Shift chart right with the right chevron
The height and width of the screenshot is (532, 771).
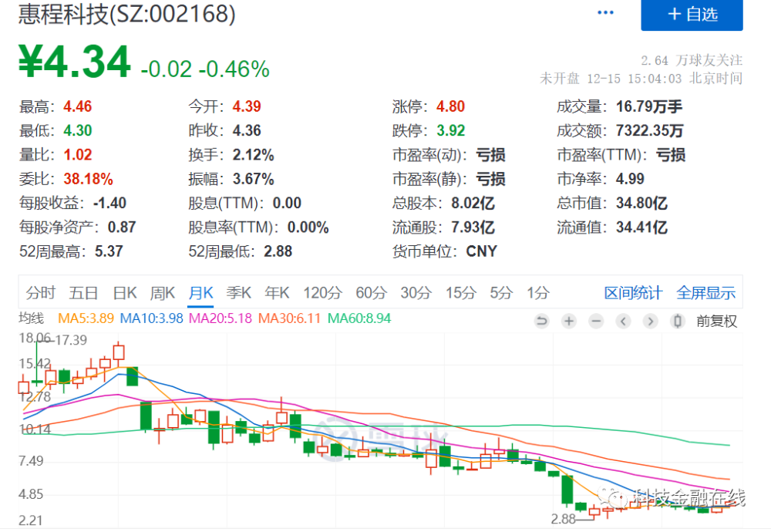(650, 322)
